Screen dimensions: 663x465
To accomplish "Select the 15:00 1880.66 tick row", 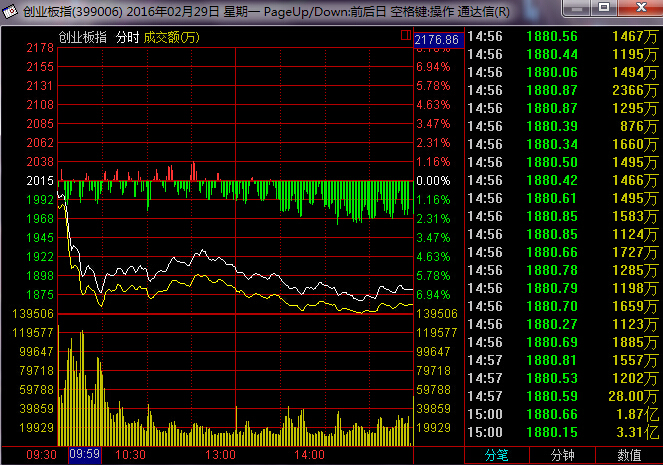I will coord(563,414).
